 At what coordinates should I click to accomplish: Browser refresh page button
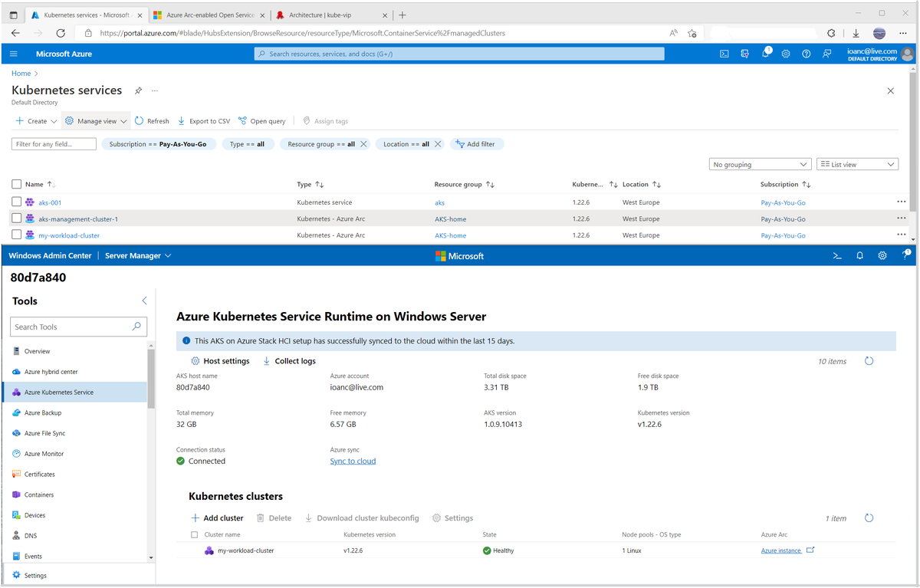click(61, 33)
